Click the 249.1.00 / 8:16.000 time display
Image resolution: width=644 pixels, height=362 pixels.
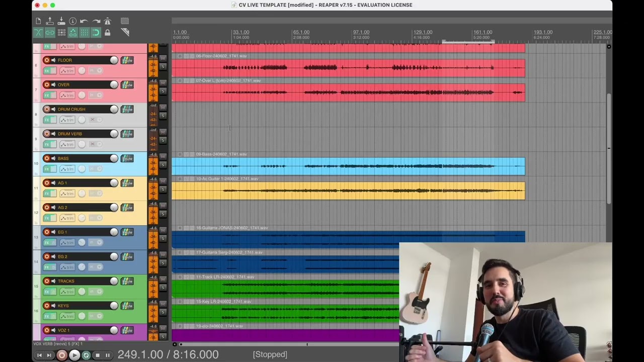pyautogui.click(x=168, y=354)
